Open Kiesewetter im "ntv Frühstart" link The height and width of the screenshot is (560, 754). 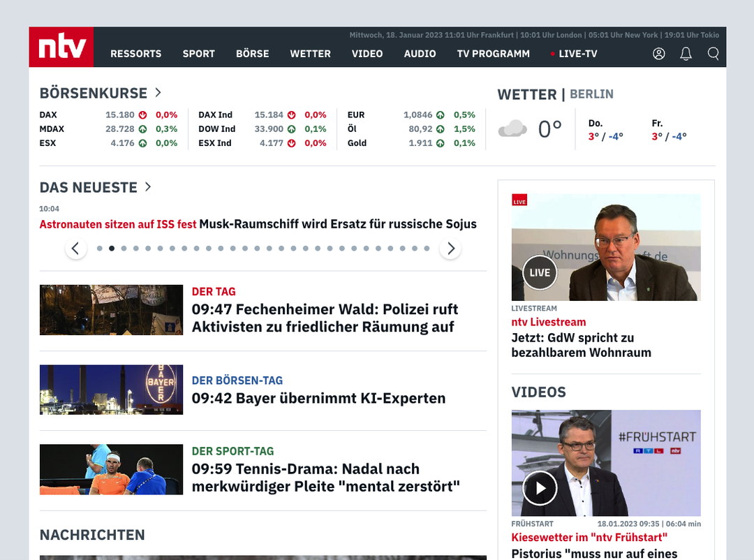point(589,538)
